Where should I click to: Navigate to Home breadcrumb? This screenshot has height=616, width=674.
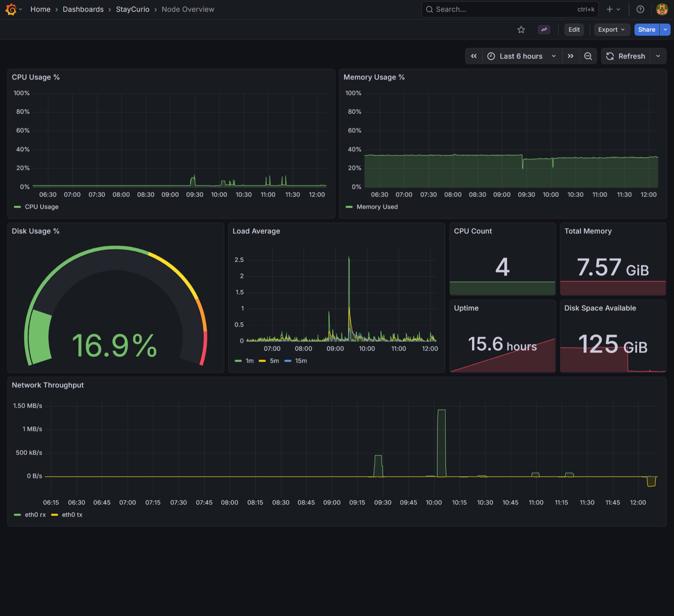pyautogui.click(x=40, y=9)
